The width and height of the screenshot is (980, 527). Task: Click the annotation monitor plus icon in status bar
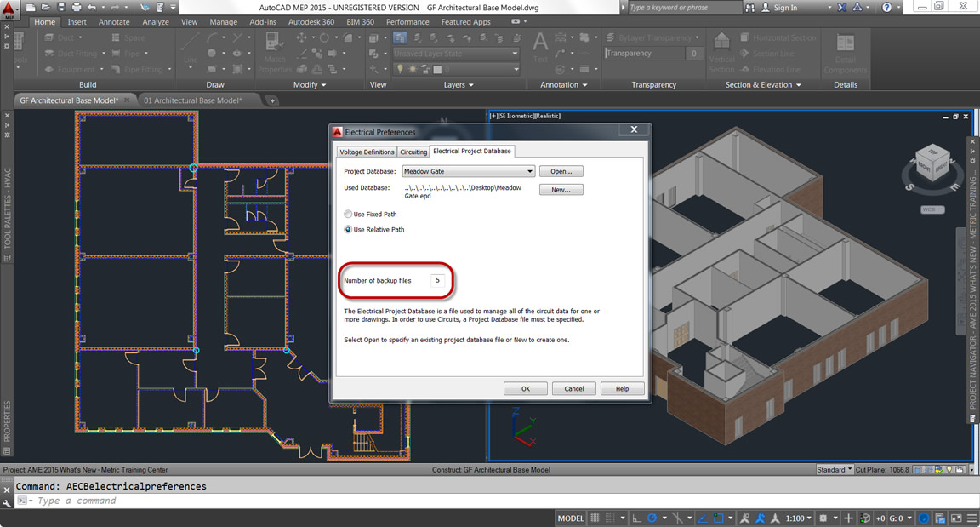coord(848,518)
